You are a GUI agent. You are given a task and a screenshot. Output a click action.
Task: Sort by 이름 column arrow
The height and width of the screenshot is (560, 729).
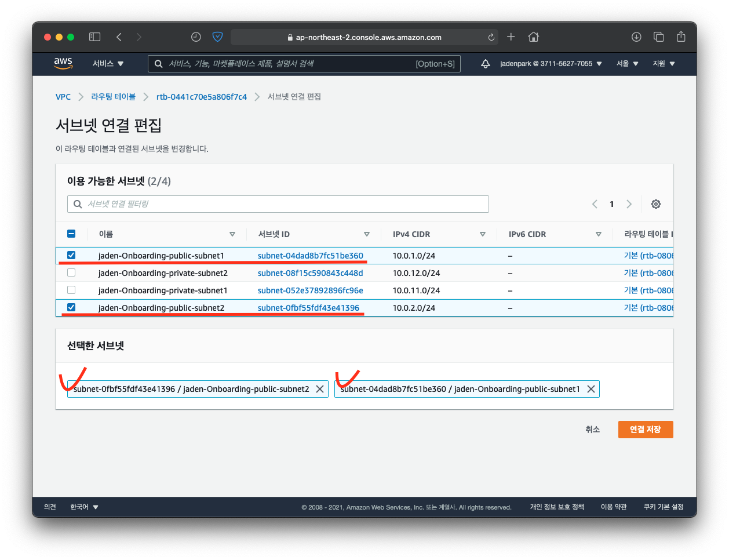[232, 234]
